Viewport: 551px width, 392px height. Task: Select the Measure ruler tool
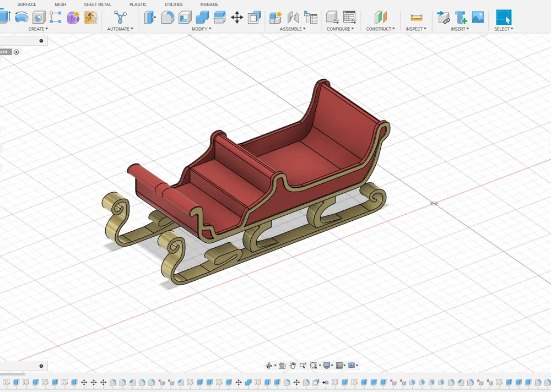[416, 17]
